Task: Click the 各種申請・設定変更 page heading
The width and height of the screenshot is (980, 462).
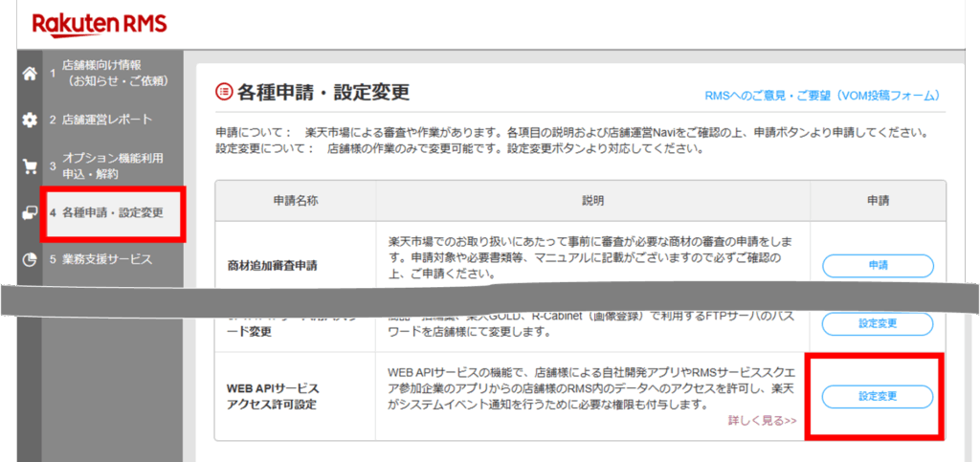Action: pyautogui.click(x=323, y=93)
